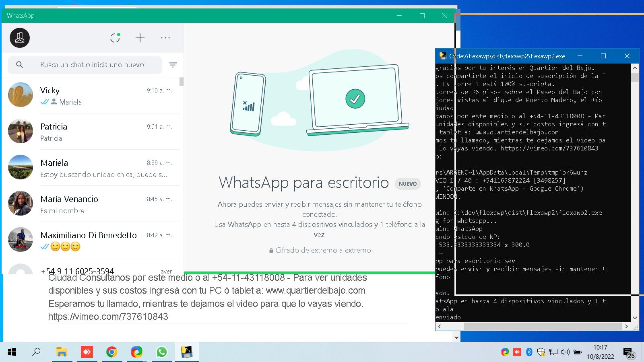The height and width of the screenshot is (362, 644).
Task: Open the battery status tray icon
Action: tap(578, 352)
